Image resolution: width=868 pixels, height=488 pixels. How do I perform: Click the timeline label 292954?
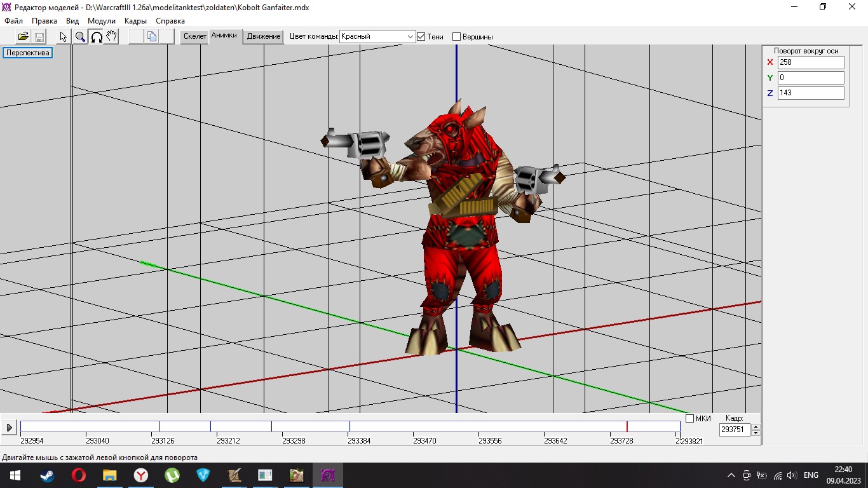[x=32, y=441]
